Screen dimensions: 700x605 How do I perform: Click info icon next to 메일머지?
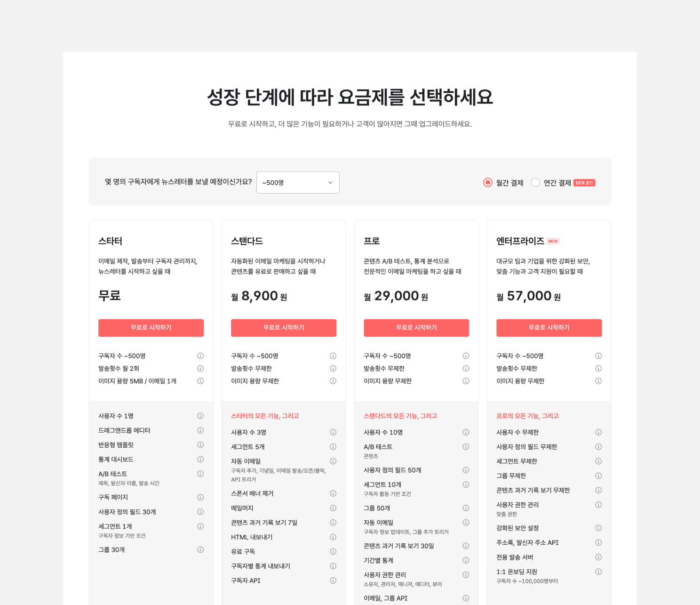coord(333,508)
